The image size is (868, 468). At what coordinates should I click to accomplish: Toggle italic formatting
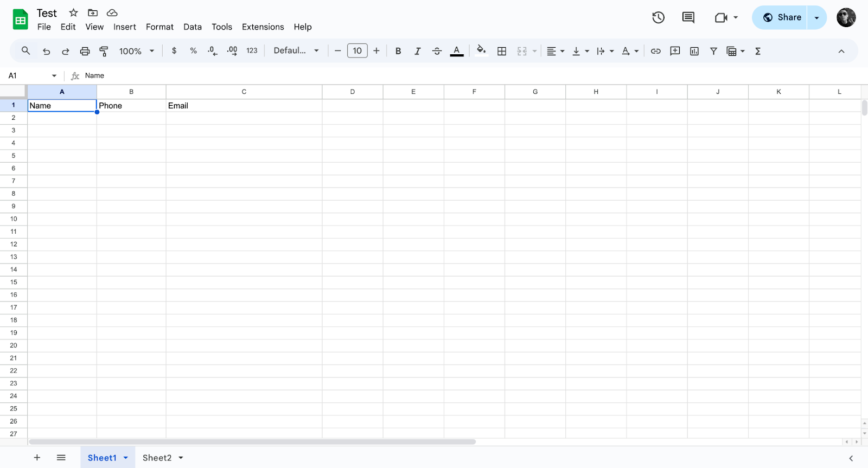point(417,51)
